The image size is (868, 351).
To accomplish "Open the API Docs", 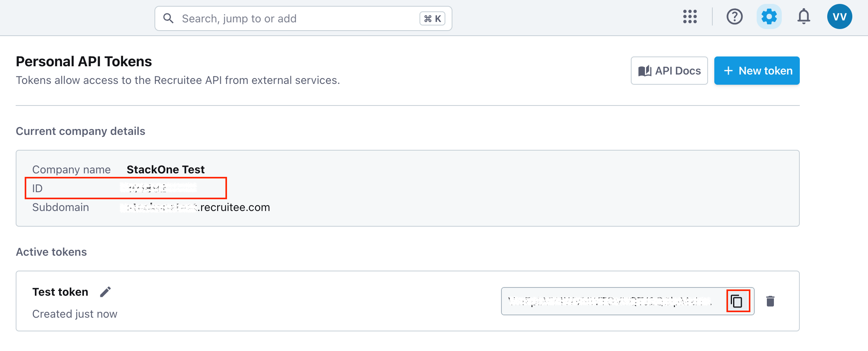I will tap(669, 71).
